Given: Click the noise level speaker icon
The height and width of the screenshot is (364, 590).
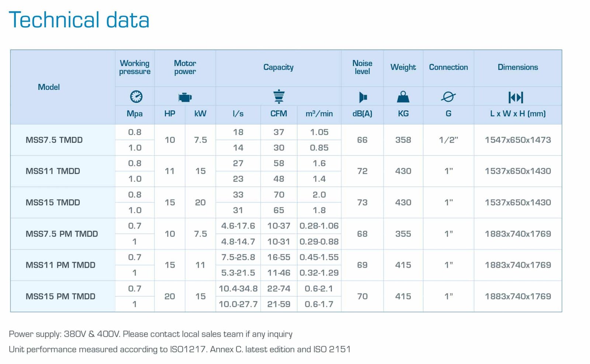Looking at the screenshot, I should [x=363, y=97].
